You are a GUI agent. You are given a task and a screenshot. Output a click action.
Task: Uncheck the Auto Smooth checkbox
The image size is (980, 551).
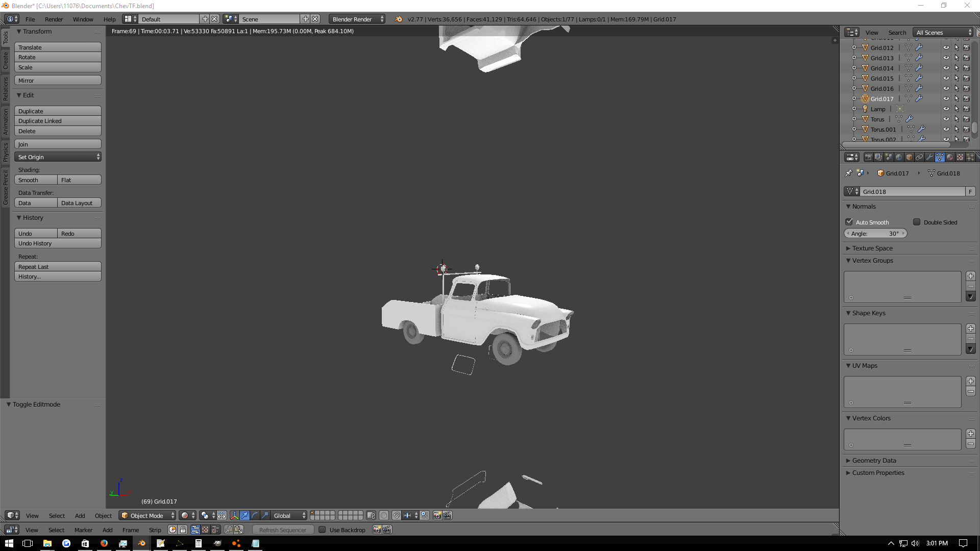point(849,222)
